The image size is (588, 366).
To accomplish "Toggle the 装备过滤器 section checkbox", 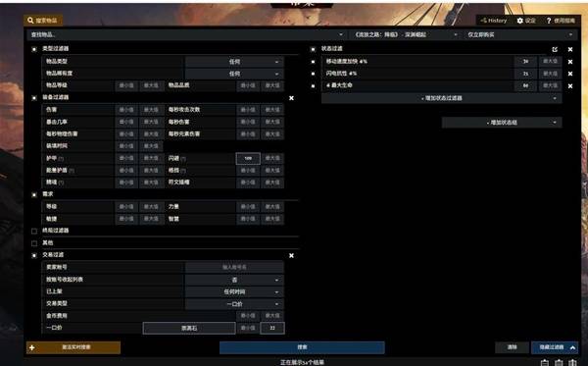I will pos(34,98).
